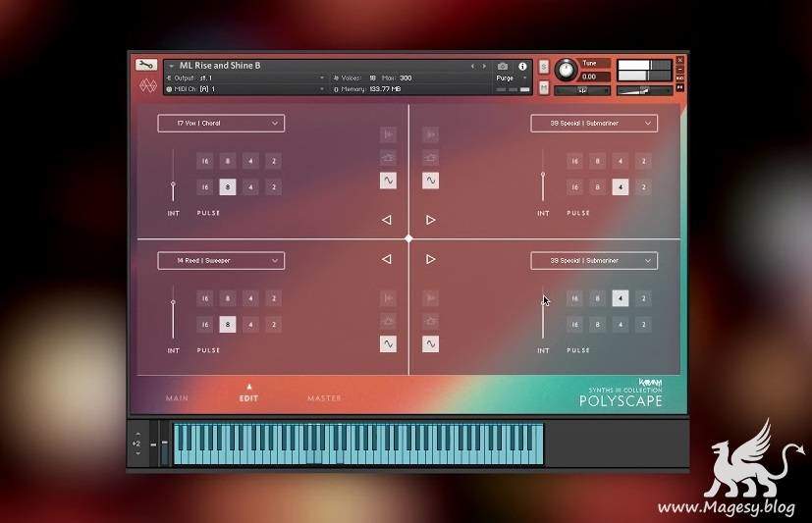
Task: Click the pitch bend wheel beside keyboard
Action: coord(154,444)
